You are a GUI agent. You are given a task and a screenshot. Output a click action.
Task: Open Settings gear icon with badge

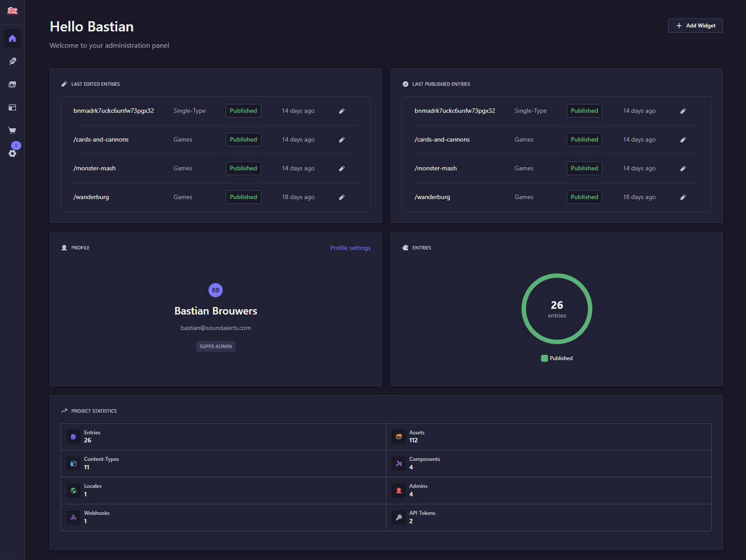click(12, 153)
